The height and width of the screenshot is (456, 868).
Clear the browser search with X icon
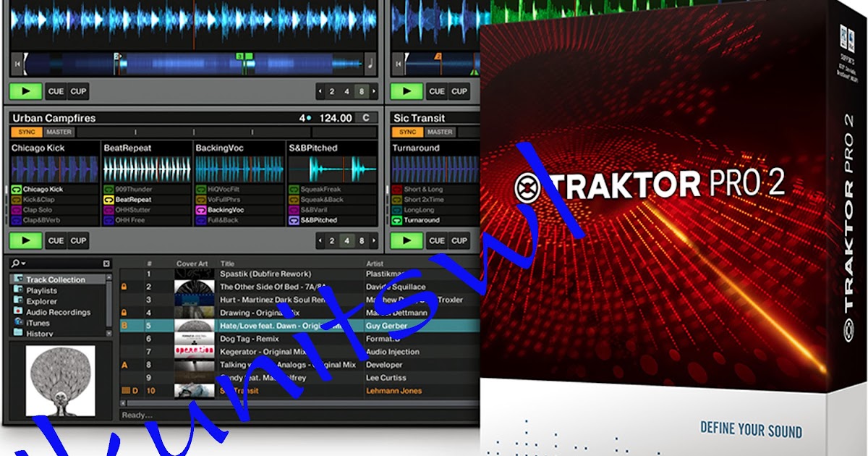pos(106,263)
